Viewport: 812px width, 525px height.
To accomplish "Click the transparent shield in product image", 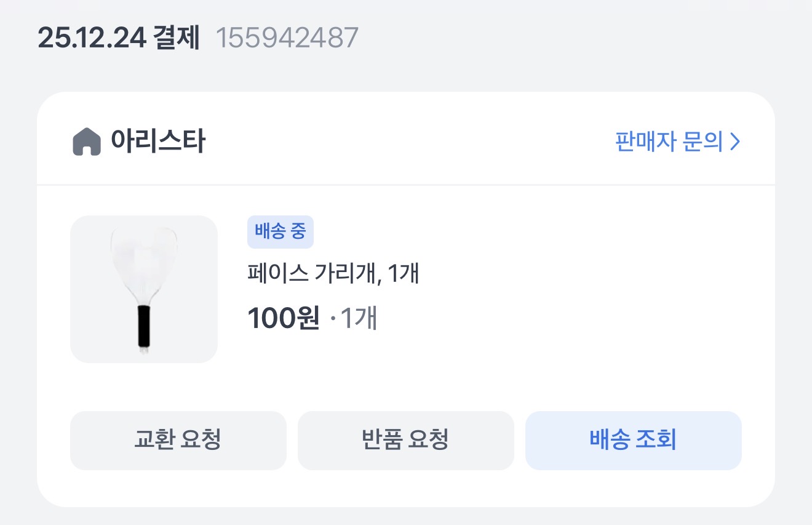I will [x=143, y=258].
